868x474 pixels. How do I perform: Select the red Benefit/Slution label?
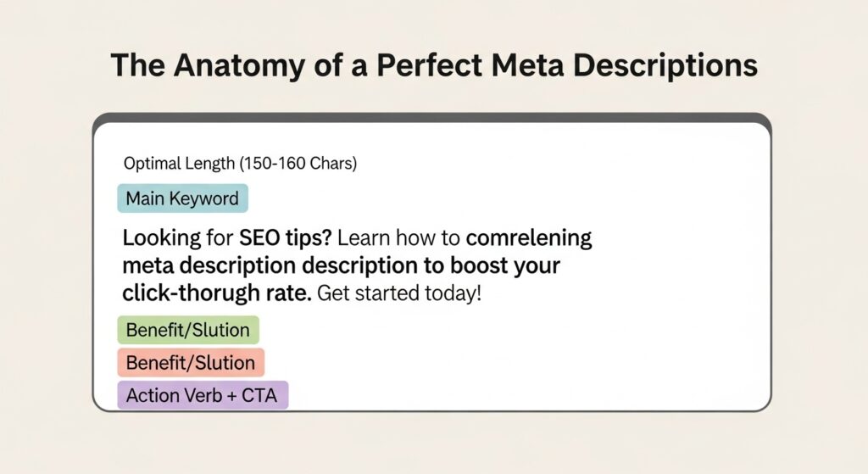[191, 363]
